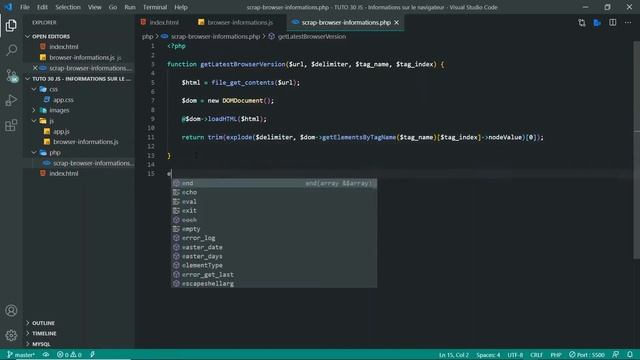
Task: Open the Selection menu
Action: pyautogui.click(x=68, y=7)
